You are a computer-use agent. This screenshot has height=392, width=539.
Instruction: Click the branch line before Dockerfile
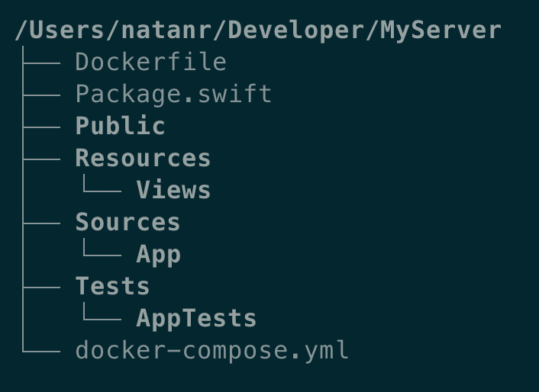coord(40,62)
